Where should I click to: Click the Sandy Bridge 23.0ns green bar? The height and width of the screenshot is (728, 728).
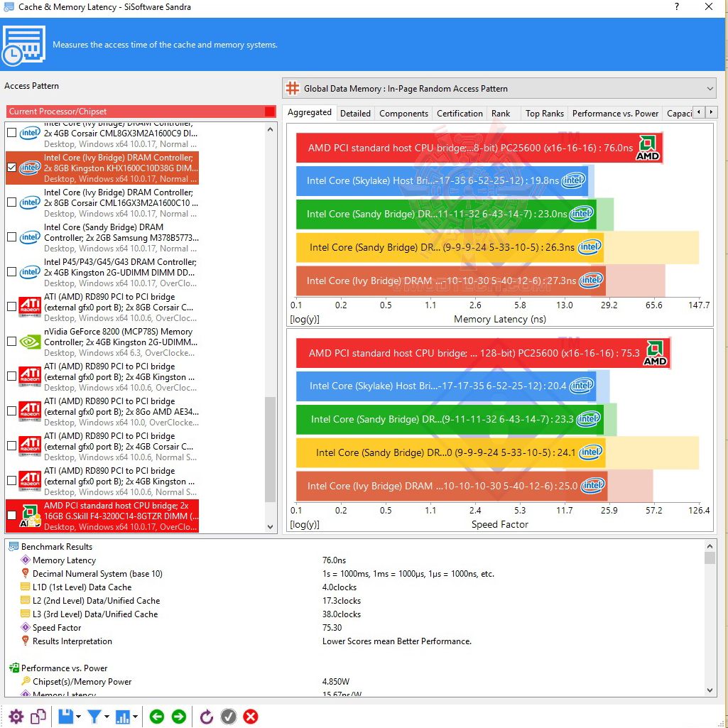point(446,214)
